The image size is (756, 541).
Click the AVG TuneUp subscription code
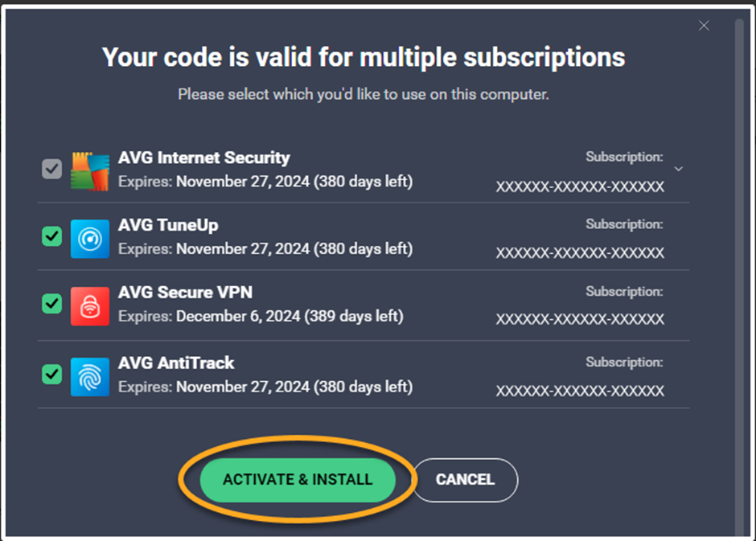coord(580,253)
